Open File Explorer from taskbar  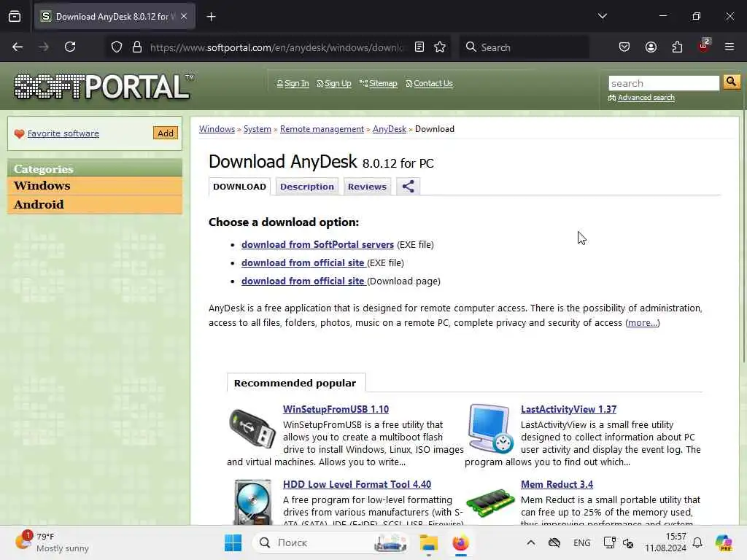(428, 542)
